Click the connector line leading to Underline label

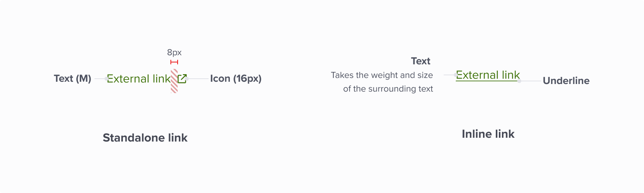pos(531,81)
